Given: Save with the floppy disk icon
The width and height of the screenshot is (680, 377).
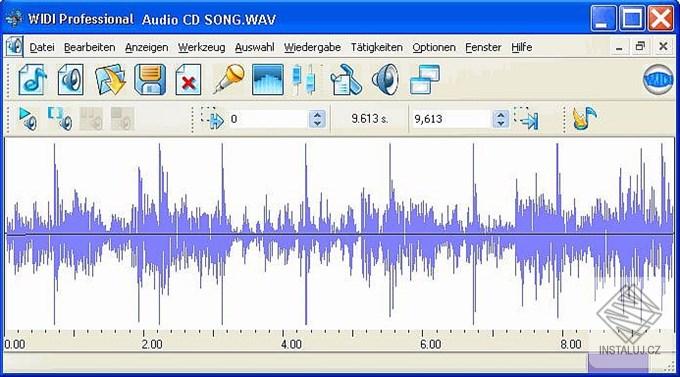Looking at the screenshot, I should [150, 79].
